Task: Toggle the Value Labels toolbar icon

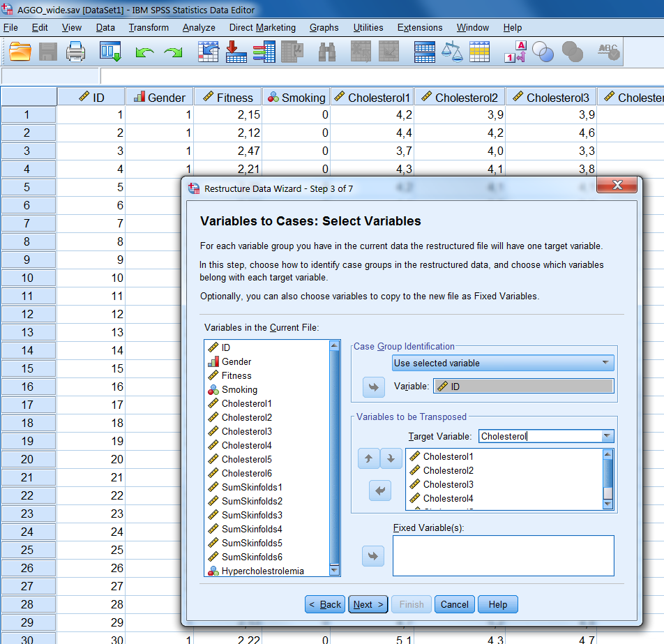Action: point(514,51)
